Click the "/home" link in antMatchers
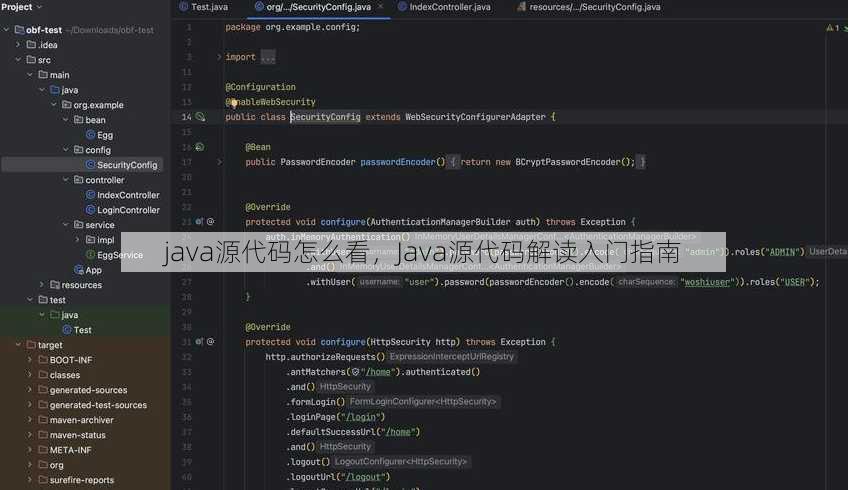The height and width of the screenshot is (490, 848). 378,372
